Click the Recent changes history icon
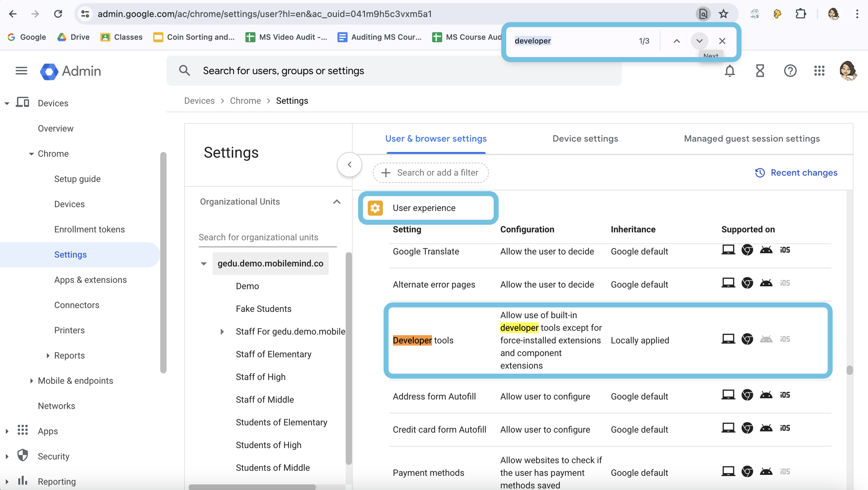Viewport: 868px width, 490px height. coord(760,173)
